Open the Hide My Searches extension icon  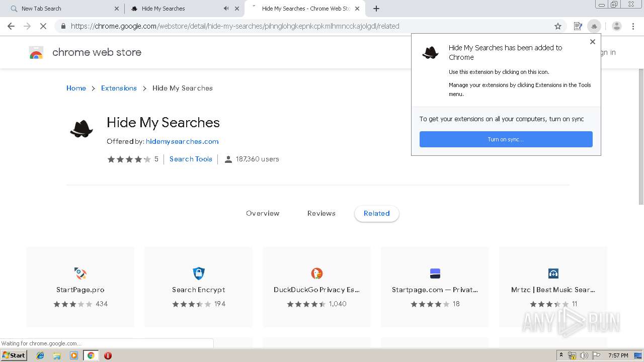[594, 26]
